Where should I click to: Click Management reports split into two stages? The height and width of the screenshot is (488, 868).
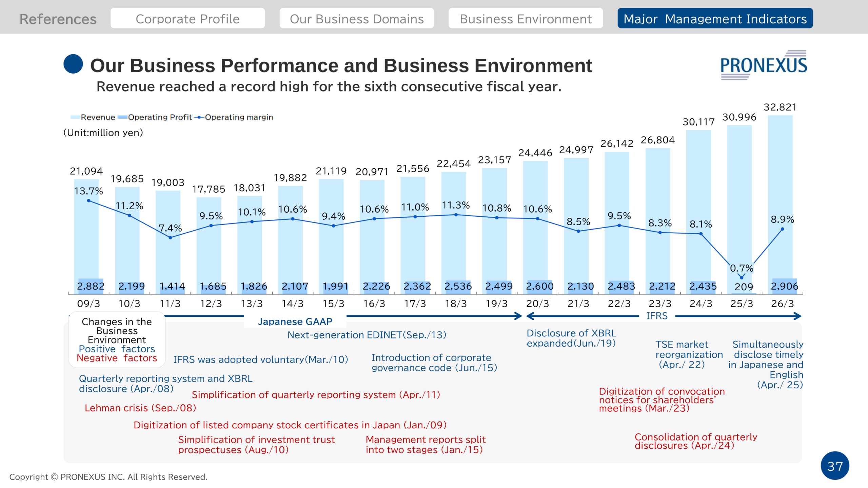pos(426,445)
